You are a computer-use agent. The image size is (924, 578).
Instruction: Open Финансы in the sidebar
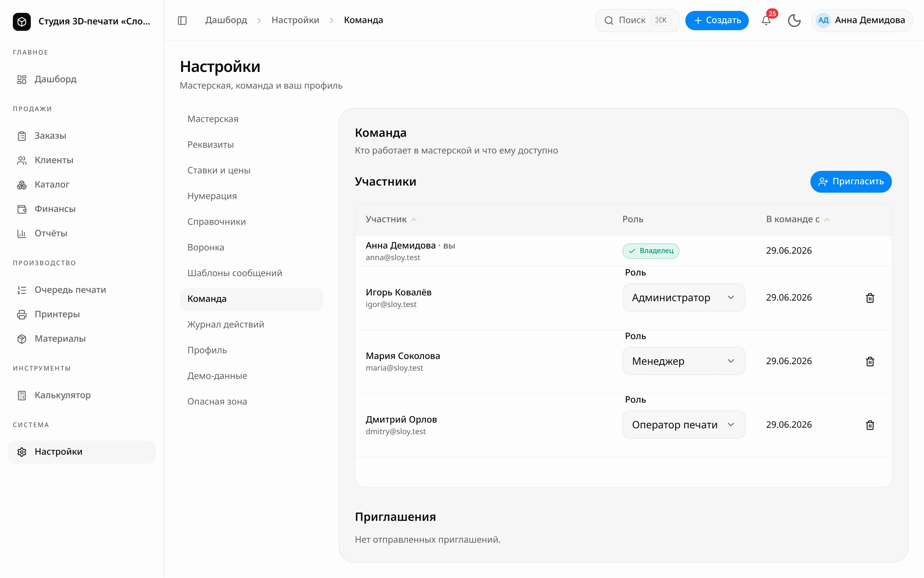[82, 209]
